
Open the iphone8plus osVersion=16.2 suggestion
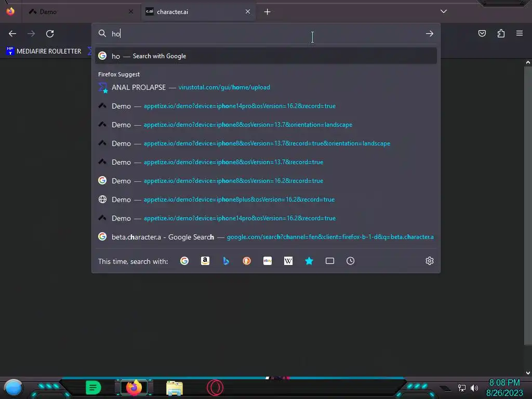[x=266, y=199]
